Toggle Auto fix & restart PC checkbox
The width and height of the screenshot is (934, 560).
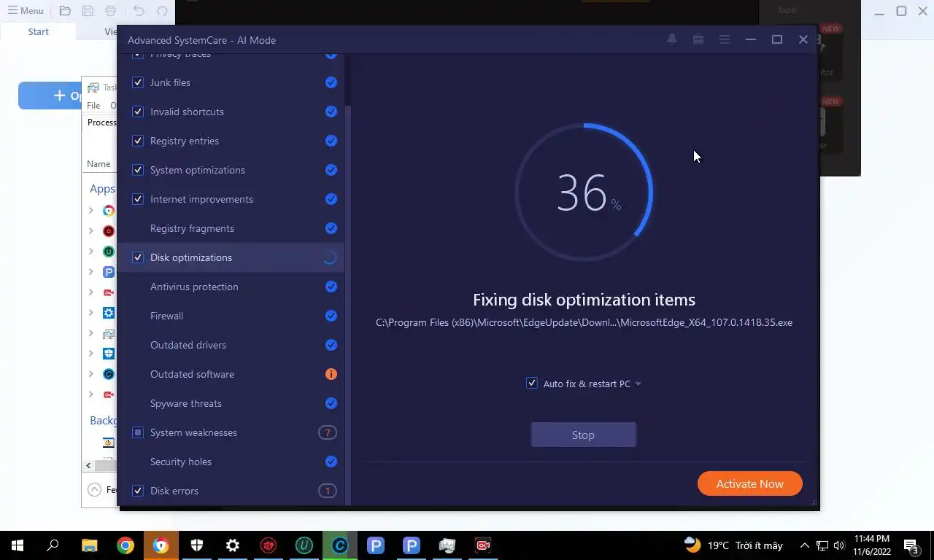[532, 384]
